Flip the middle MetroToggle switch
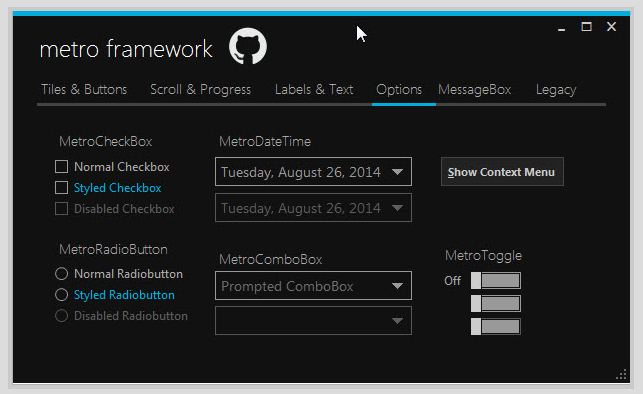This screenshot has height=394, width=643. click(x=496, y=304)
